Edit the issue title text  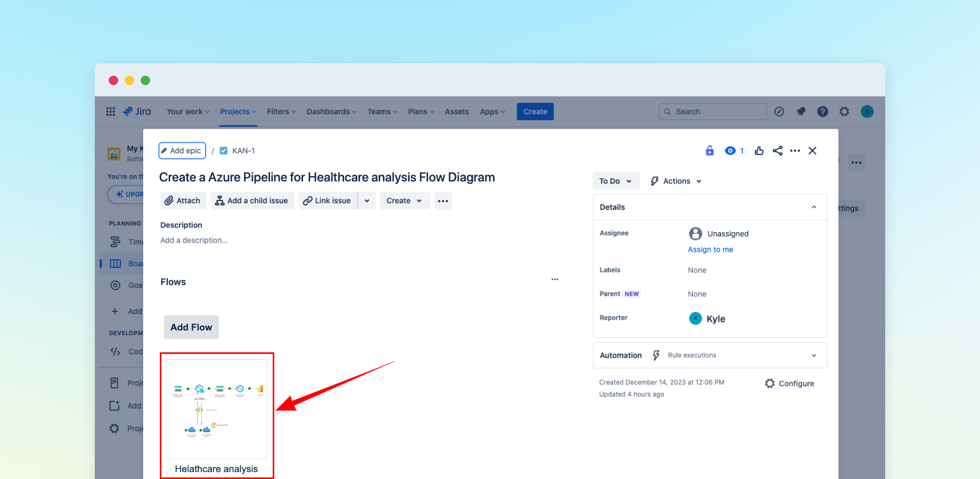coord(327,177)
